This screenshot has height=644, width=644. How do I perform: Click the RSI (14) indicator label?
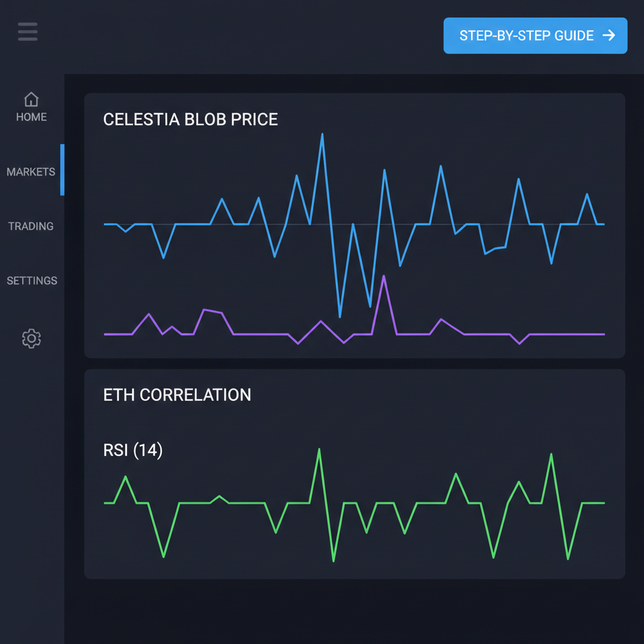click(132, 450)
